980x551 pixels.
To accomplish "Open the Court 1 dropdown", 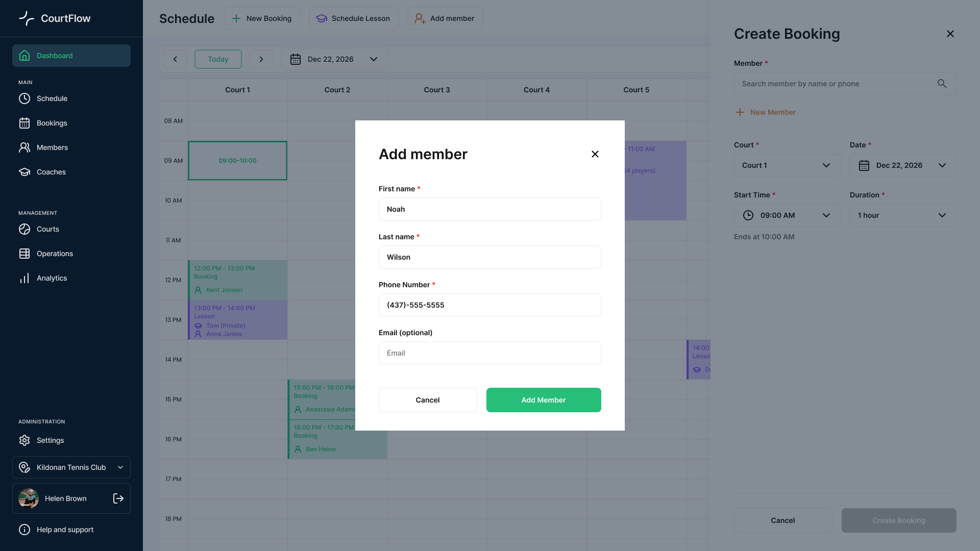I will click(787, 165).
